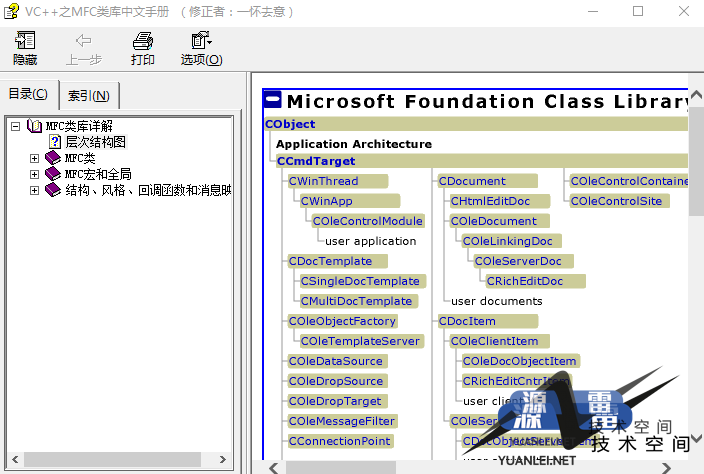
Task: Click the content pane's right scroll arrow
Action: pos(666,468)
